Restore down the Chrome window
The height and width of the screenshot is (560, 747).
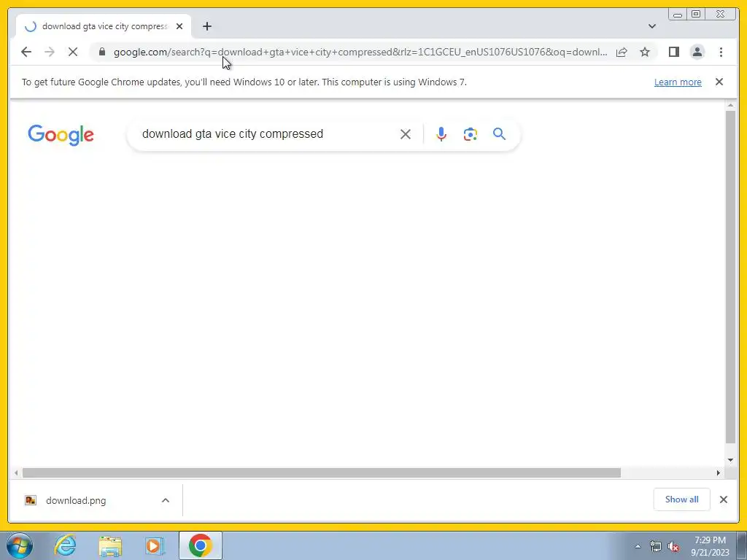pos(695,15)
